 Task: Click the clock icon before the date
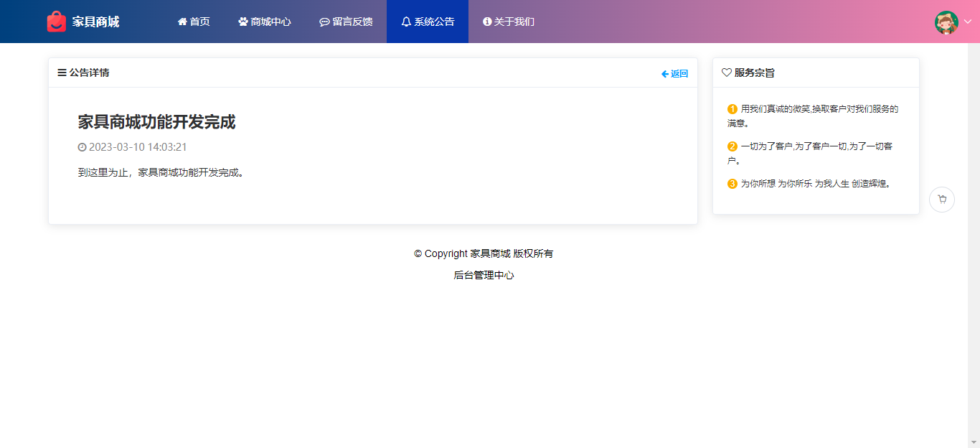(x=82, y=147)
